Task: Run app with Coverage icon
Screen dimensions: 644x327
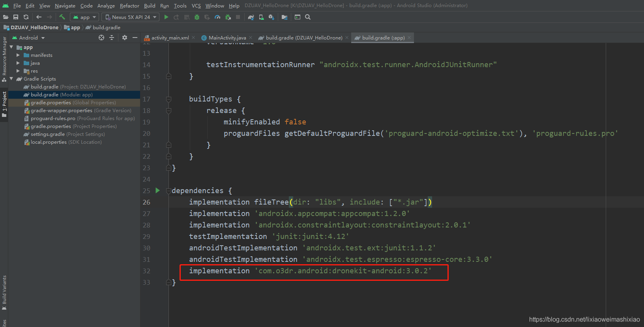Action: pyautogui.click(x=207, y=17)
